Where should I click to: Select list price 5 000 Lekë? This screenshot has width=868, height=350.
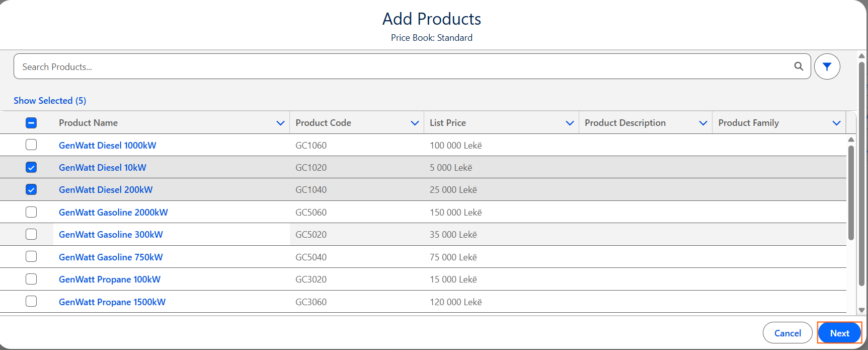[451, 167]
